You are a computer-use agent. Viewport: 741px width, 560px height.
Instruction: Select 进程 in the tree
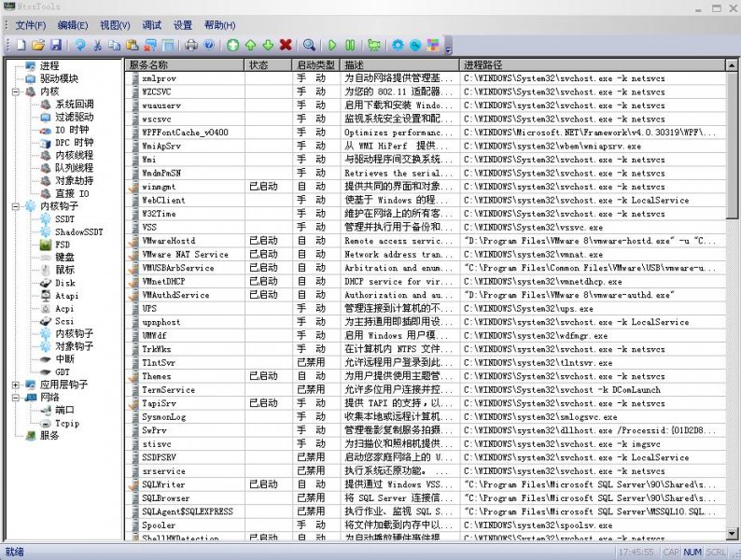point(49,65)
